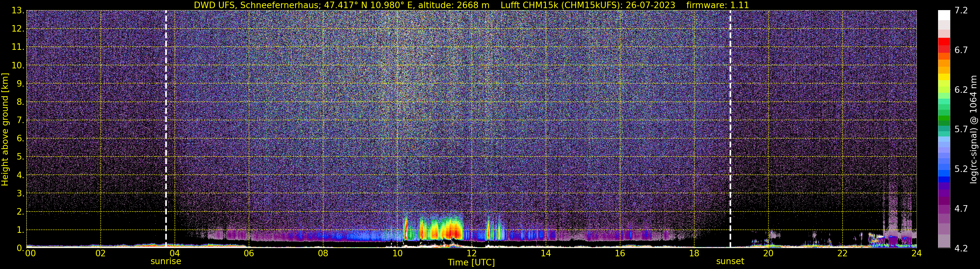Viewport: 980px width, 269px height.
Task: Click the '11.' tick on the height axis
Action: (x=18, y=47)
